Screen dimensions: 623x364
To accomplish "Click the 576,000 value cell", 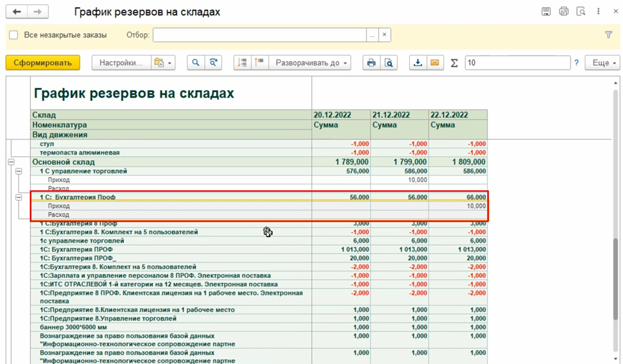I will coord(341,171).
